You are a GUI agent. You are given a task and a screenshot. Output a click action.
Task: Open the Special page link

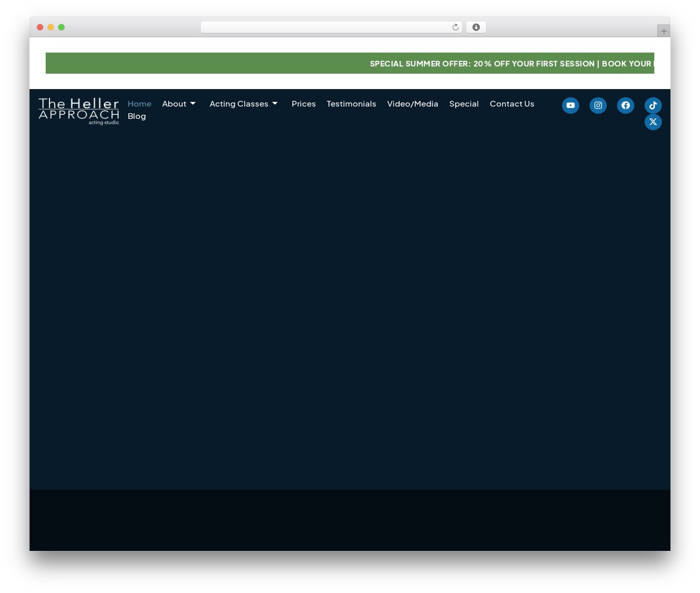(464, 103)
